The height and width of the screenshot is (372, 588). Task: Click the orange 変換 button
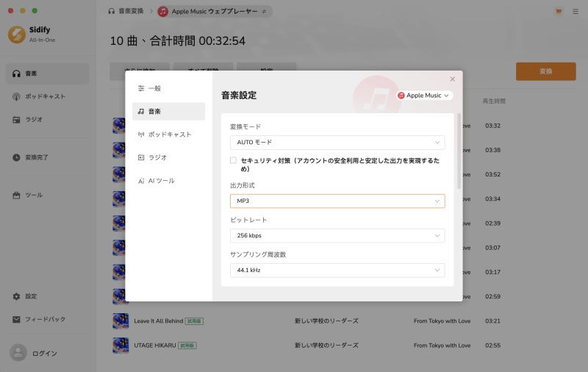[545, 71]
